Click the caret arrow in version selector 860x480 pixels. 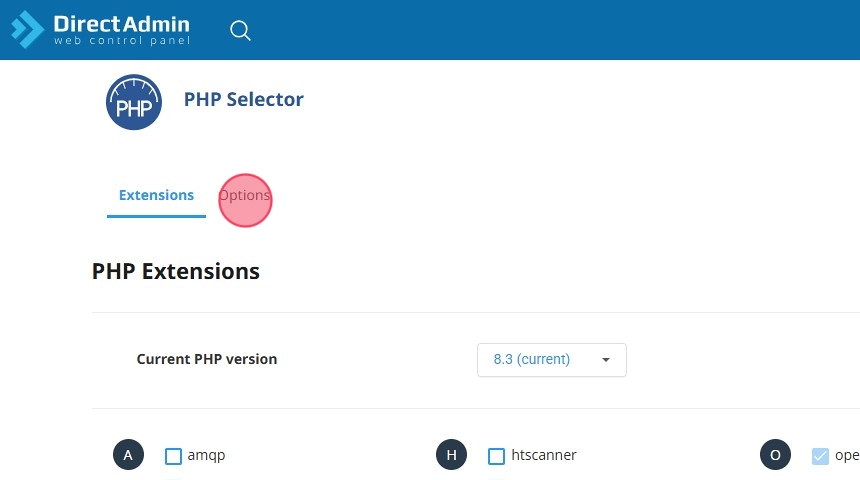(x=606, y=360)
